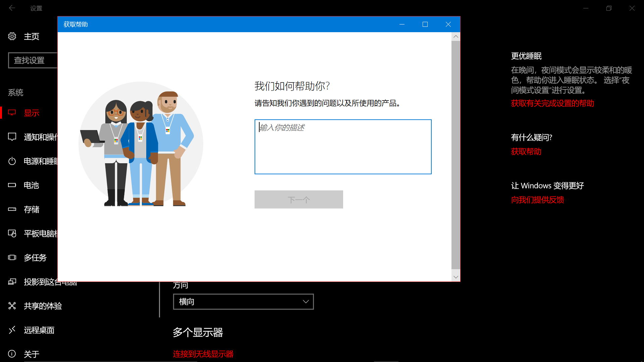Click the 向我们提供反馈 link
This screenshot has width=644, height=362.
click(537, 200)
